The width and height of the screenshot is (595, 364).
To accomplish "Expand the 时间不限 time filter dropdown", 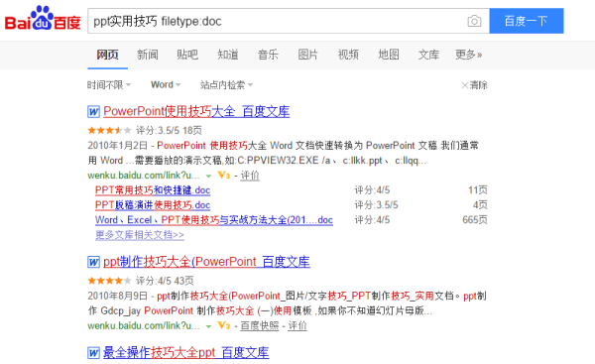I will point(109,85).
